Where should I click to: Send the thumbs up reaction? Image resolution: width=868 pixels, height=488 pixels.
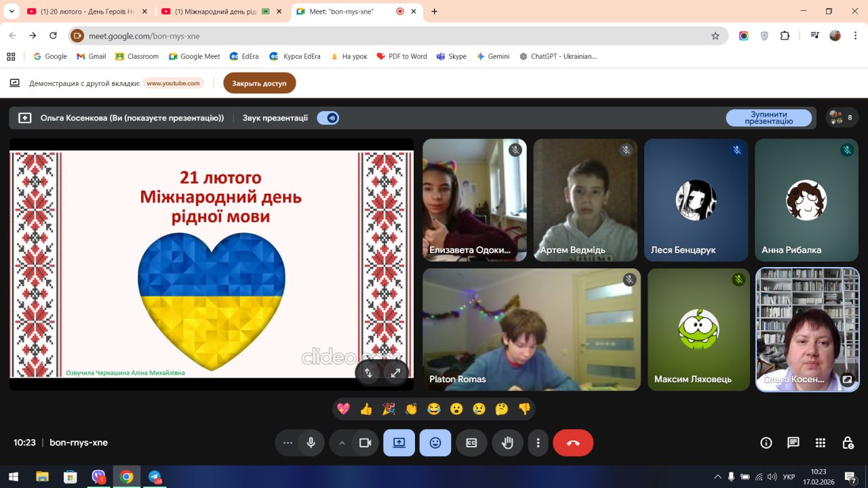click(366, 409)
